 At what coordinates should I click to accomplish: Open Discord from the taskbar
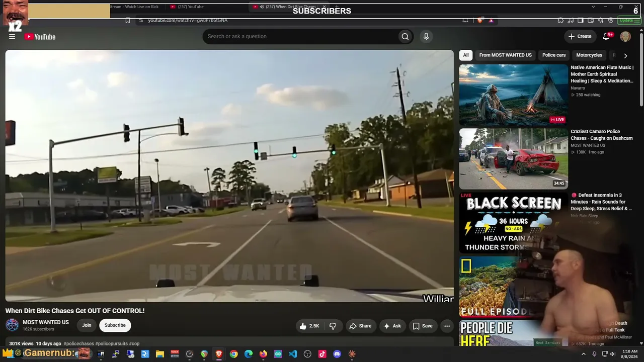point(337,354)
